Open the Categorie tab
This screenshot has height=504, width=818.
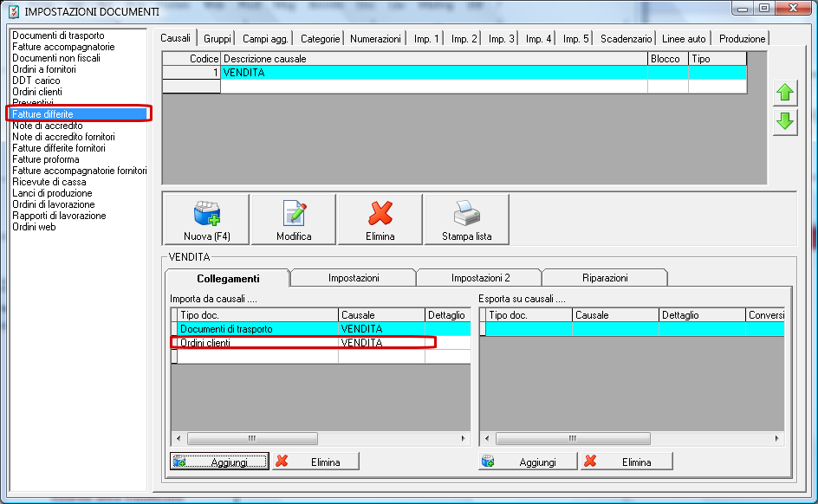coord(320,39)
